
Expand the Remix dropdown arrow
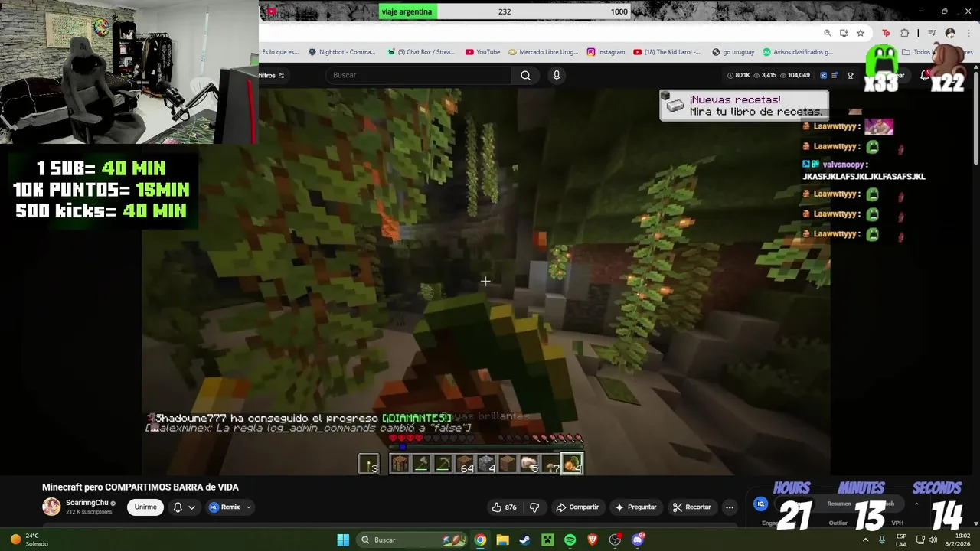coord(248,507)
